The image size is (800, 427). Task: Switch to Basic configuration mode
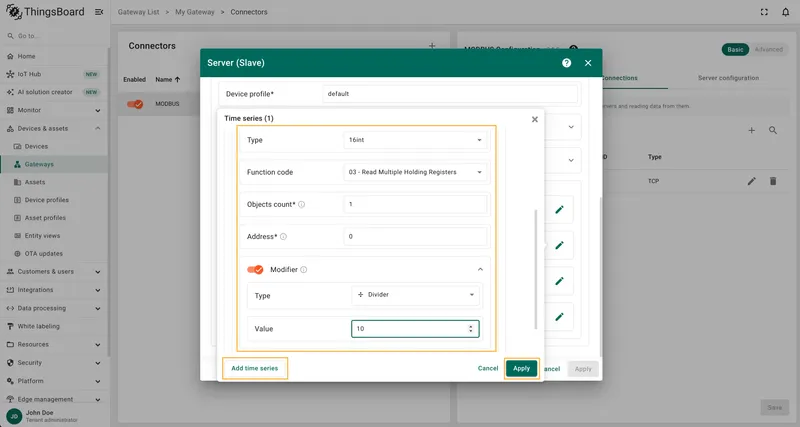tap(735, 49)
